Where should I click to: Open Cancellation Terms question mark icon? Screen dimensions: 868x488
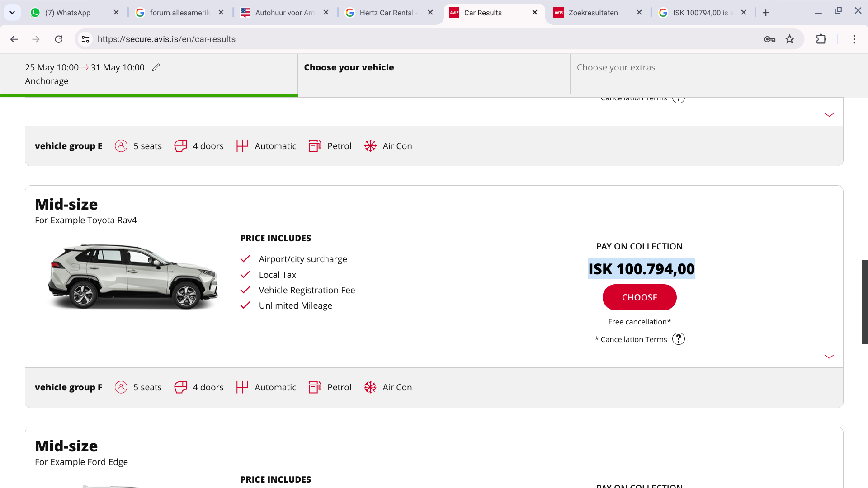(x=678, y=339)
